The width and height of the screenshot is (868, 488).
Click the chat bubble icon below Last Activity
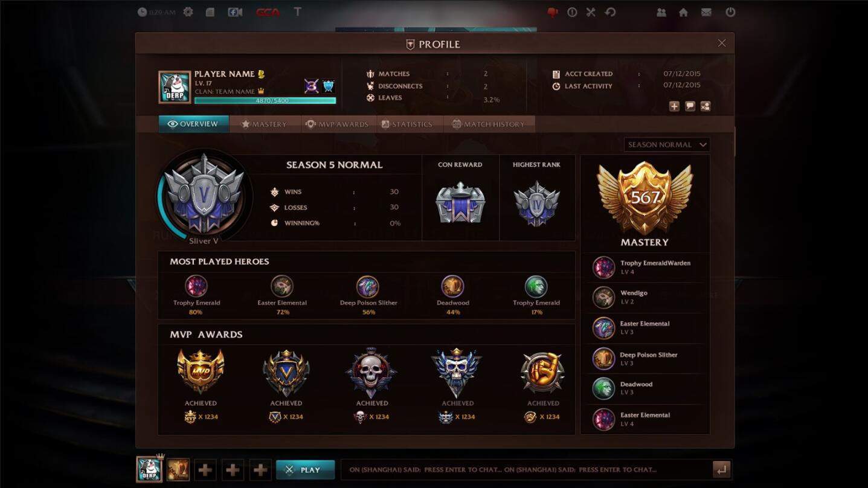tap(690, 106)
